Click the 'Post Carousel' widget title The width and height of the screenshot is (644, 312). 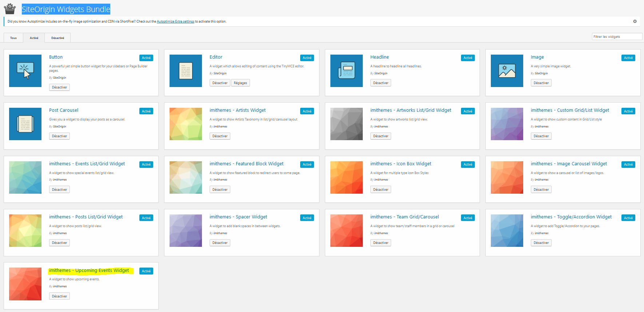click(64, 110)
